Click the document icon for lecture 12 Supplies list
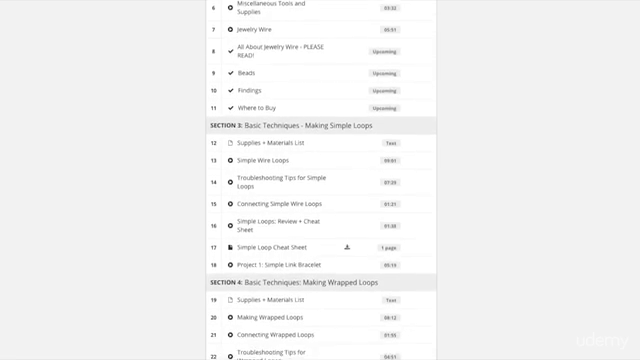The image size is (640, 360). click(x=230, y=143)
